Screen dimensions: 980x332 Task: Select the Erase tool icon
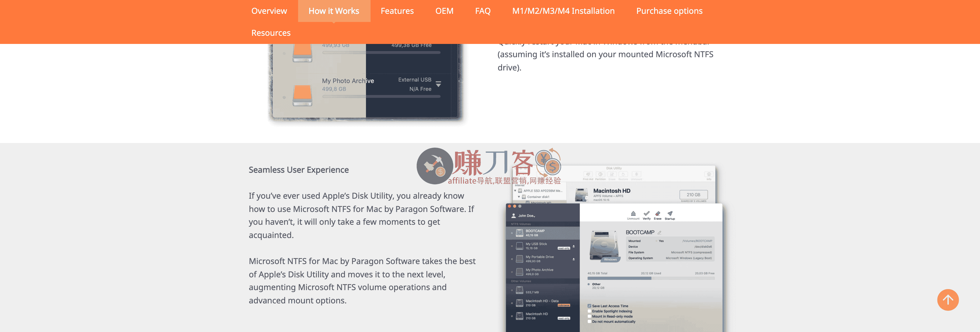[x=658, y=213]
